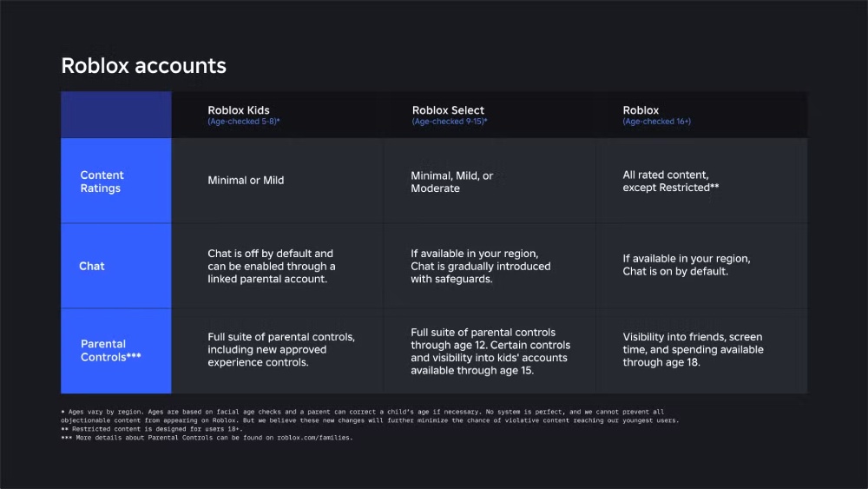Select the "Parental Controls***" row label

coord(111,350)
